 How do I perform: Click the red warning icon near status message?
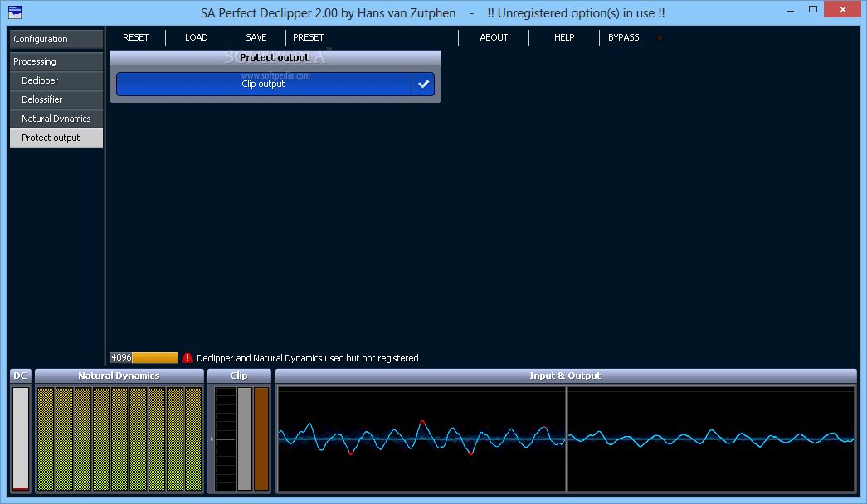(188, 358)
